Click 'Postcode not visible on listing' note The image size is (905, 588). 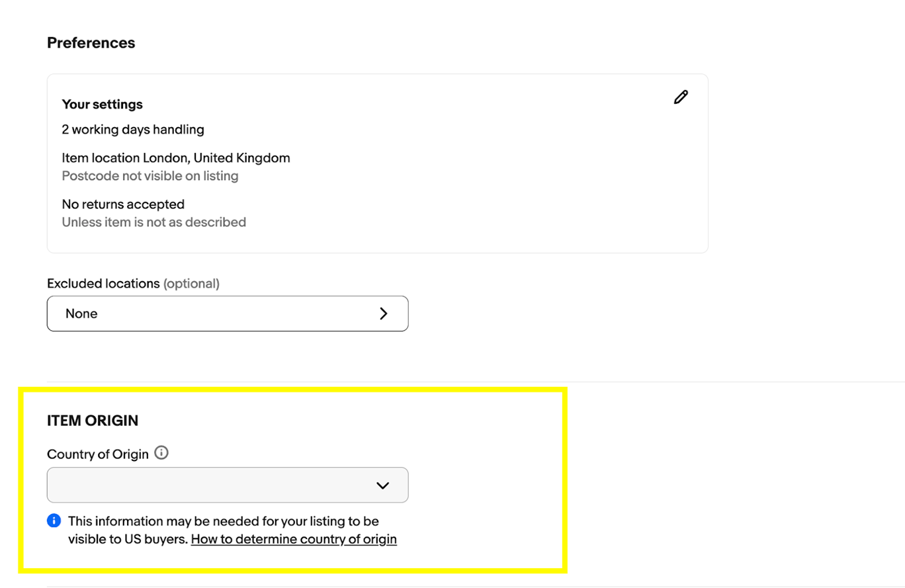click(150, 176)
